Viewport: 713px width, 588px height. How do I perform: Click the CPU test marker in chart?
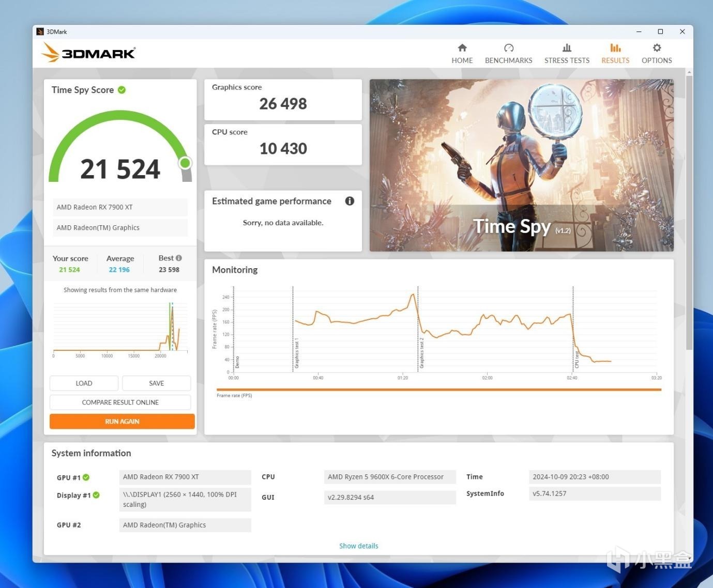(577, 360)
